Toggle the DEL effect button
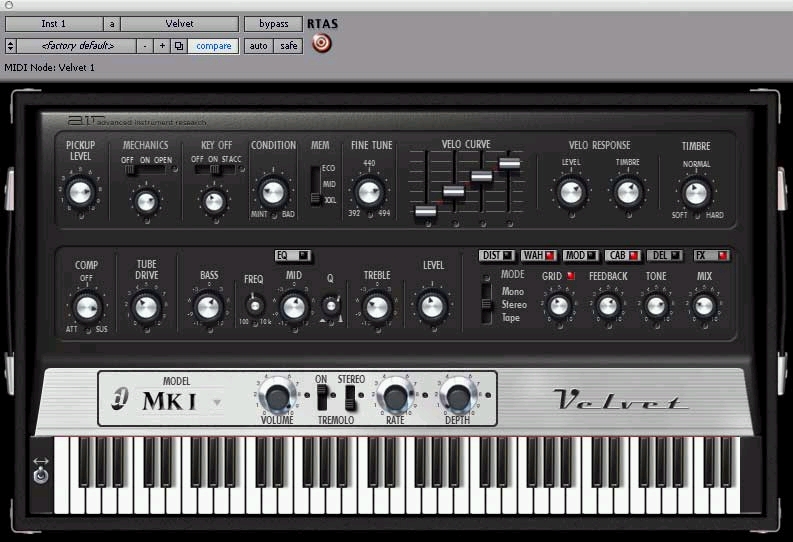Screen dimensions: 793x542 [665, 255]
